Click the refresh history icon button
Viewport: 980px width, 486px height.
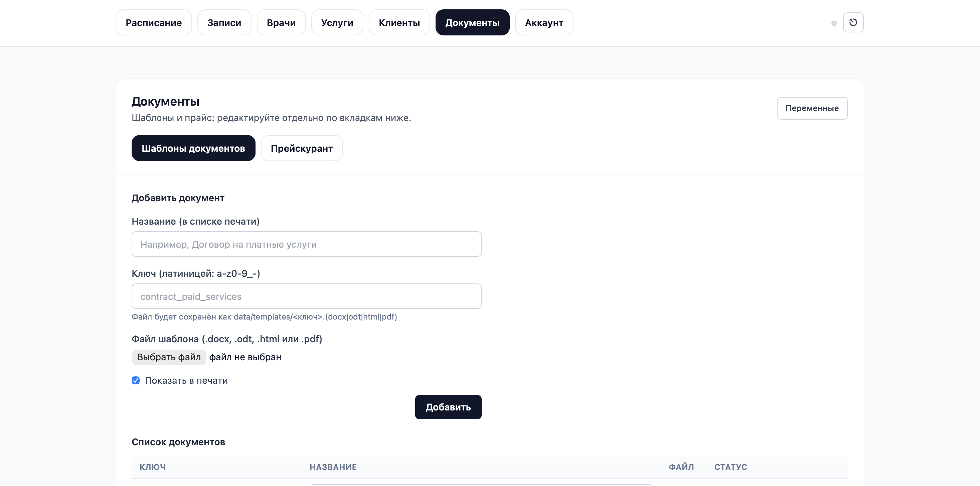click(854, 22)
